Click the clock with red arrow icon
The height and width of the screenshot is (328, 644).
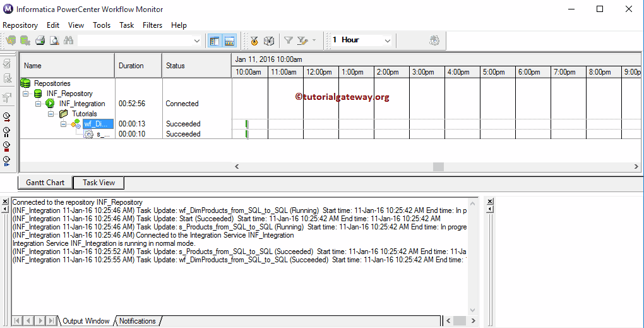coord(6,118)
